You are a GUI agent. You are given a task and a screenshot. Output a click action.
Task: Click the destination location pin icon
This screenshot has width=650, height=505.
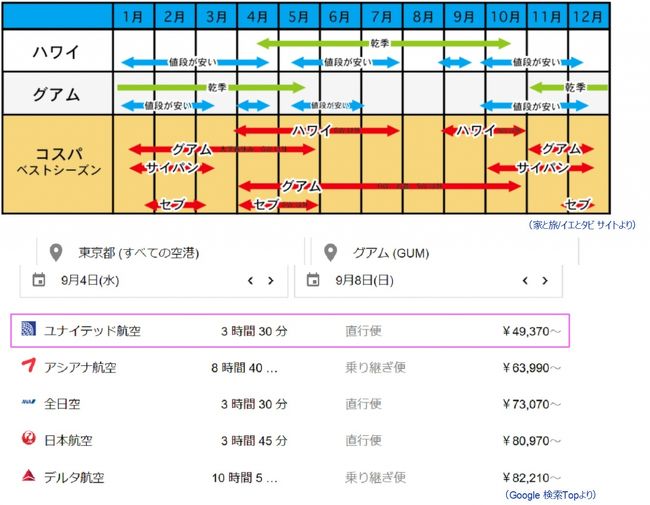coord(330,252)
